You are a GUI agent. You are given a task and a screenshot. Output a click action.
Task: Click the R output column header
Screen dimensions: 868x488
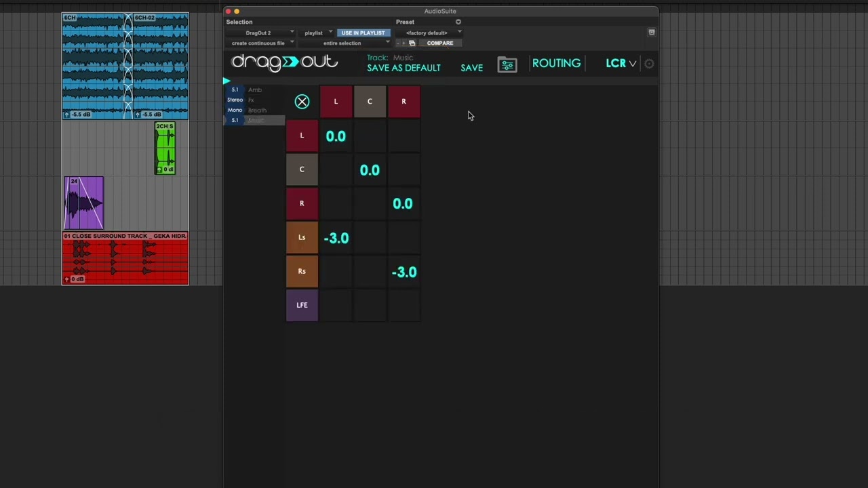[x=403, y=102]
